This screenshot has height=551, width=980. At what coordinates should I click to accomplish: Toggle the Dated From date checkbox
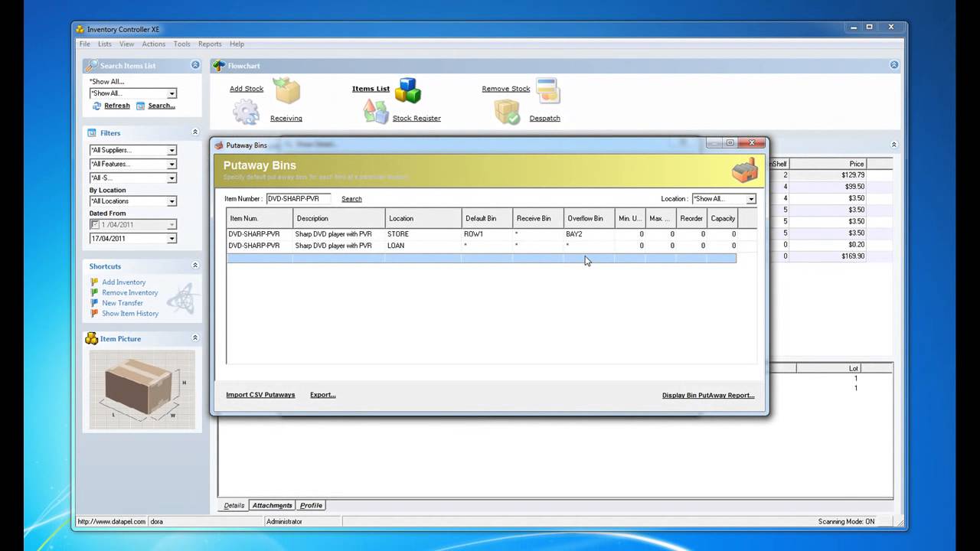95,224
